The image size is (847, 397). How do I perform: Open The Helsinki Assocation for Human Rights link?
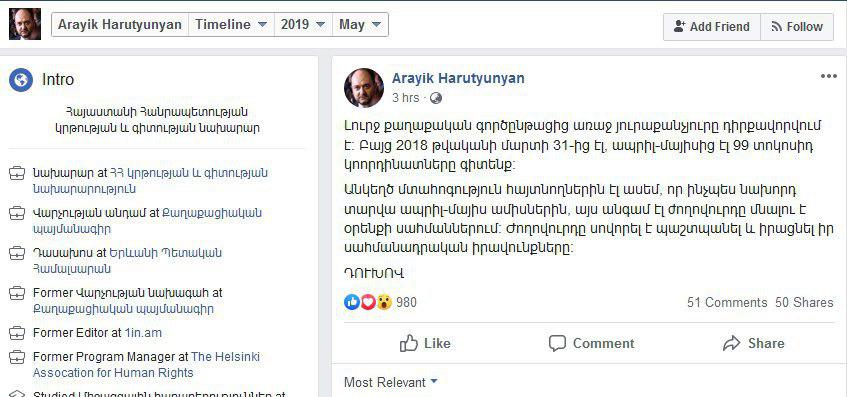(x=146, y=365)
